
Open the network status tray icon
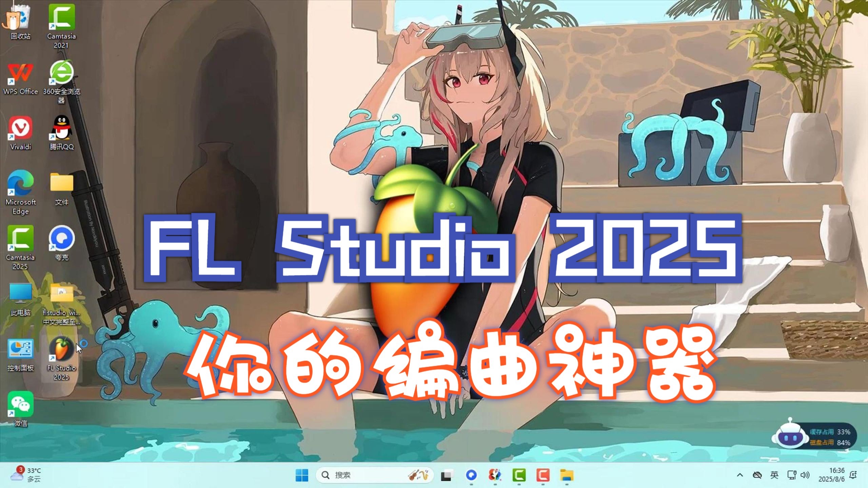[792, 475]
